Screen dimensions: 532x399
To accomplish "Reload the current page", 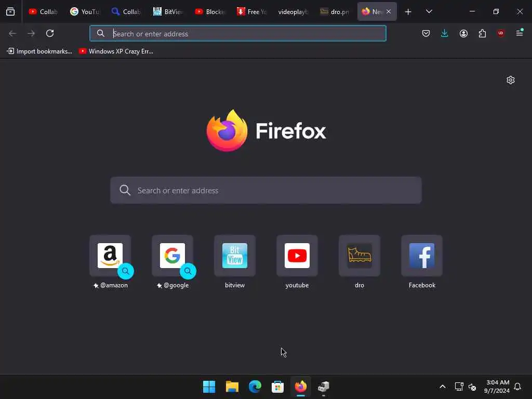I will coord(50,33).
